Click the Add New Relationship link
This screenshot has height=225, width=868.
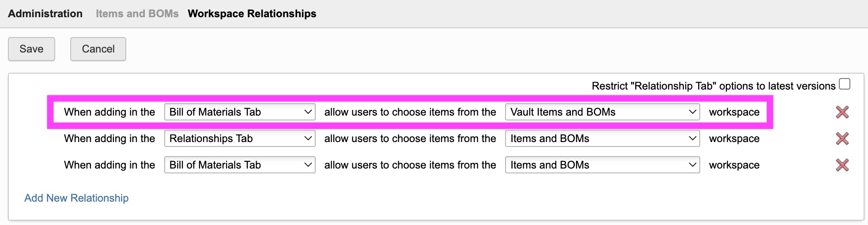coord(76,198)
